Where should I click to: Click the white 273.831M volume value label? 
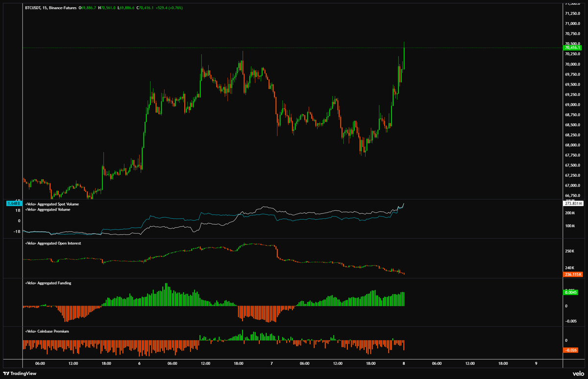[x=572, y=203]
